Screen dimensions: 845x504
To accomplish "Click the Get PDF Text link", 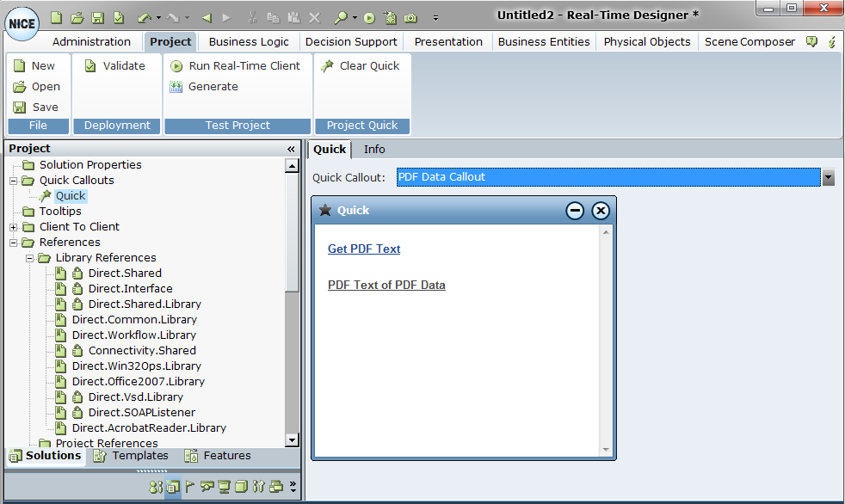I will (364, 249).
